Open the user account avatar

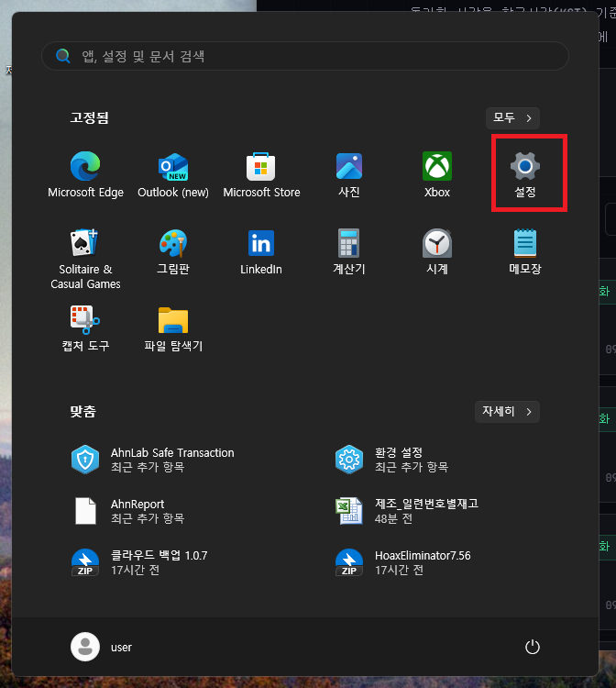pyautogui.click(x=85, y=647)
